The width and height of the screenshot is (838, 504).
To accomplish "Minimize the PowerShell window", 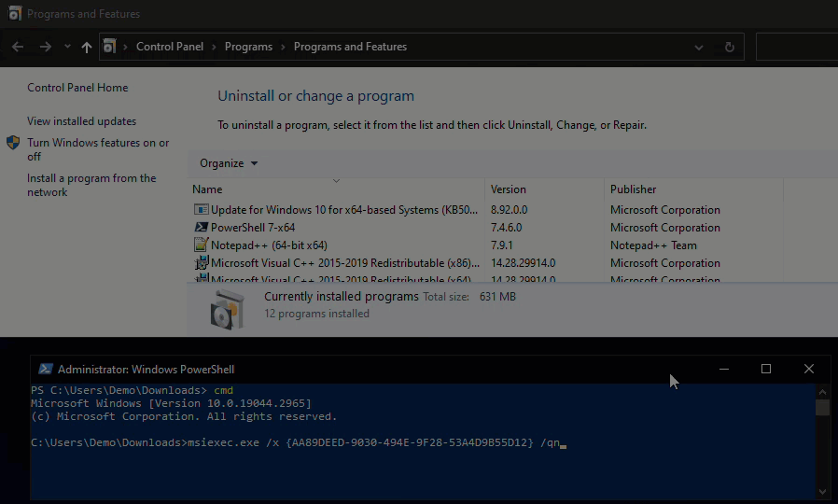I will (723, 369).
